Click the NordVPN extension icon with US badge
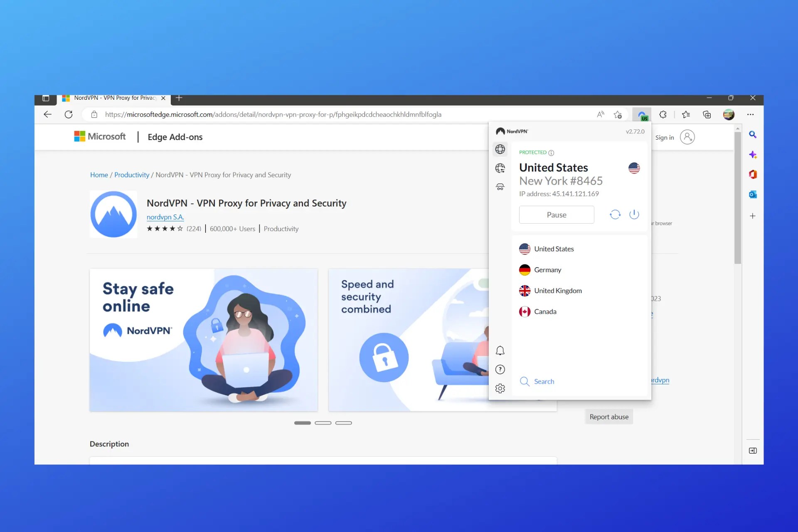Screen dimensions: 798x532 [x=642, y=114]
